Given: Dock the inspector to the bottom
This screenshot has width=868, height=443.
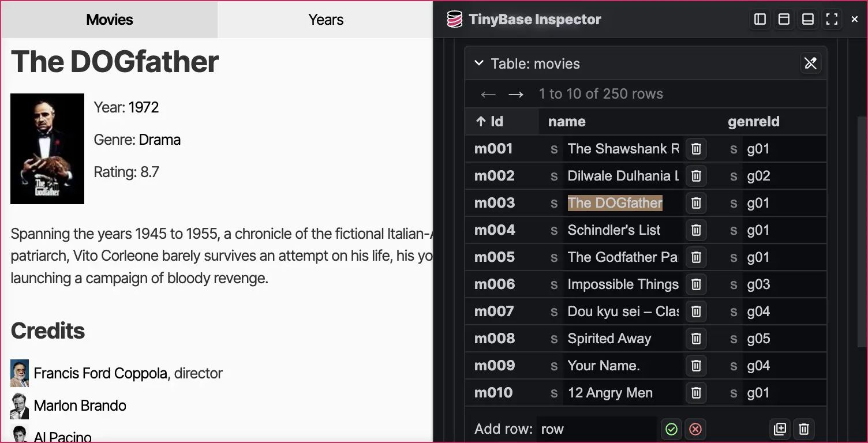Looking at the screenshot, I should [807, 18].
